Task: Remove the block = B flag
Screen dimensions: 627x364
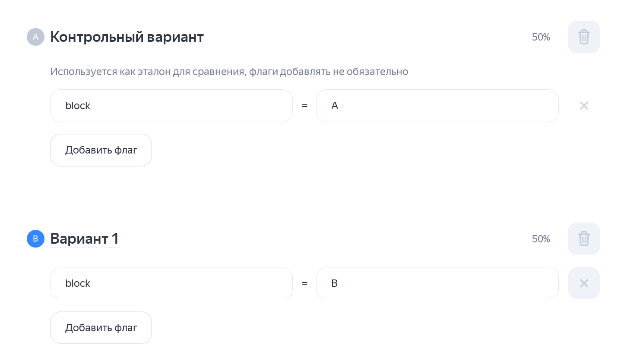Action: (584, 283)
